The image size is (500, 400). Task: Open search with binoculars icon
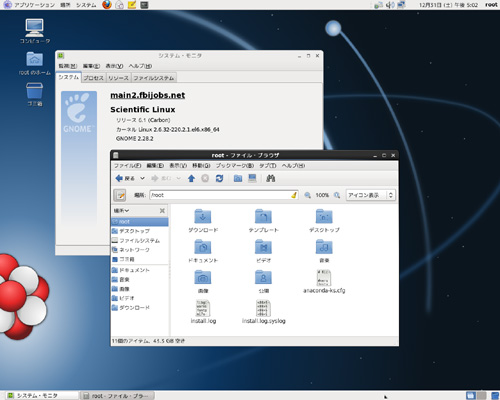point(270,178)
